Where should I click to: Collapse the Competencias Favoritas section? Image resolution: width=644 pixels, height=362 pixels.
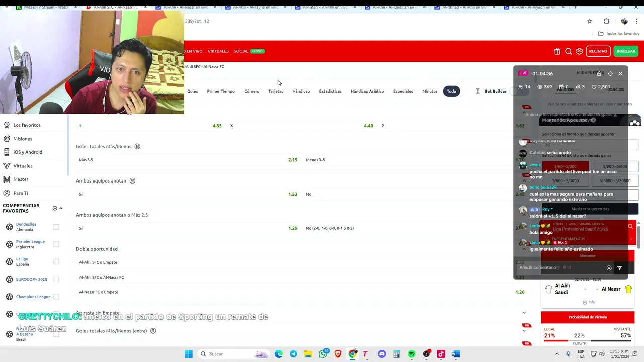coord(61,208)
